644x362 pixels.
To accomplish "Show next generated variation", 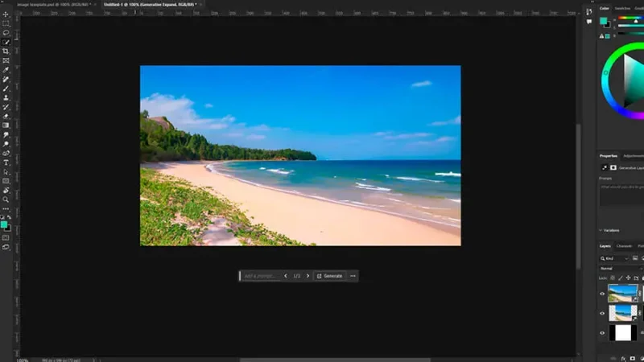I will coord(308,276).
